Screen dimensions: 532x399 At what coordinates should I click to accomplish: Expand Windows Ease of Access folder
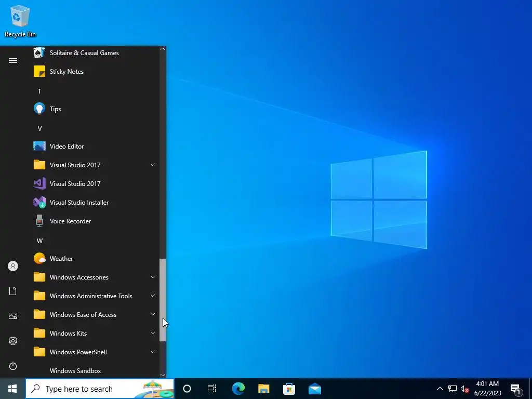pos(95,314)
